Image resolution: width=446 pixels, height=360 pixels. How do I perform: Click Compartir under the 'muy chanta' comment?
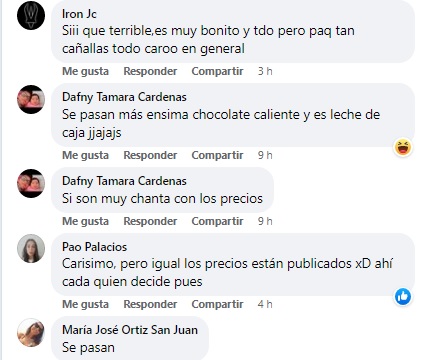point(217,221)
